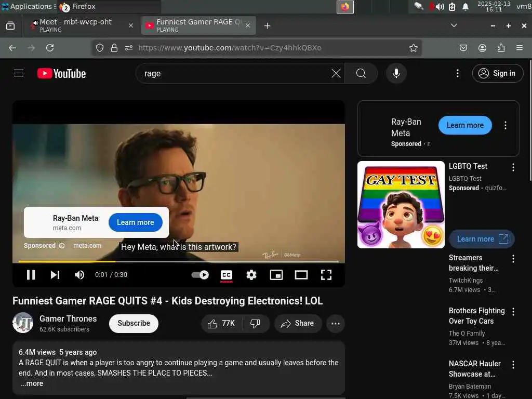Switch to the Meet browser tab

(x=82, y=25)
